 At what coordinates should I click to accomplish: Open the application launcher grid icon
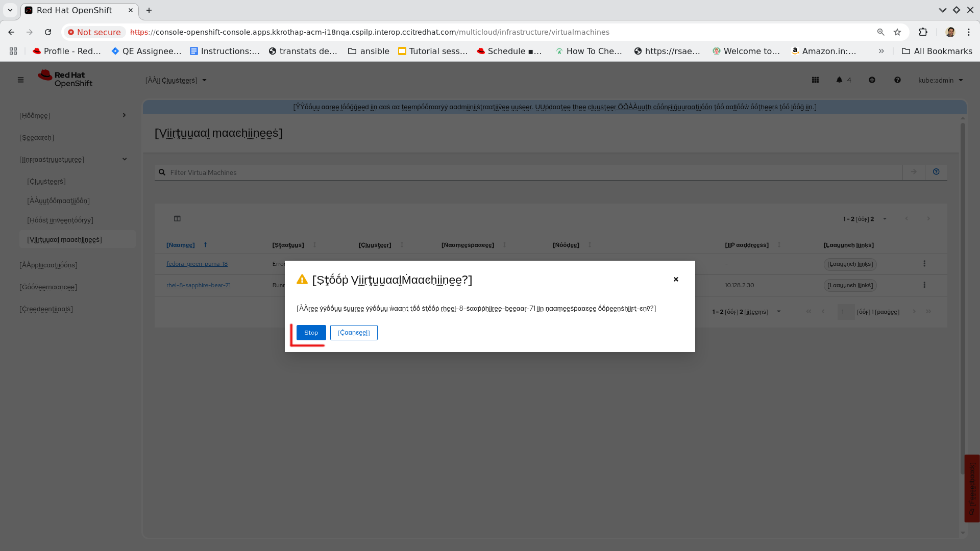pyautogui.click(x=815, y=80)
